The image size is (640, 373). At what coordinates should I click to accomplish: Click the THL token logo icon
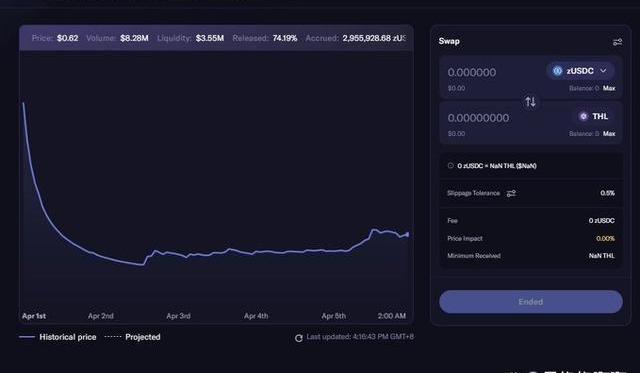pyautogui.click(x=584, y=116)
